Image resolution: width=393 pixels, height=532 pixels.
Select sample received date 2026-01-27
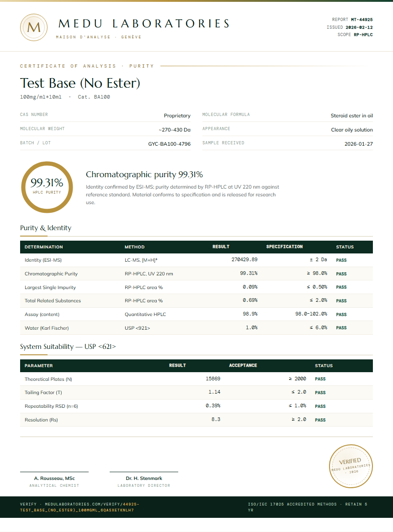point(359,144)
